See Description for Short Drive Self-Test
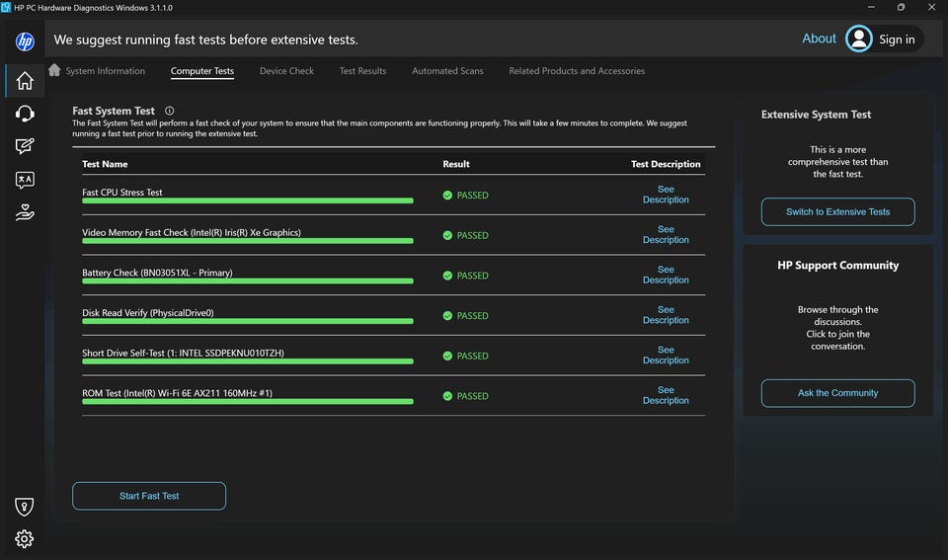This screenshot has height=560, width=948. pos(666,355)
